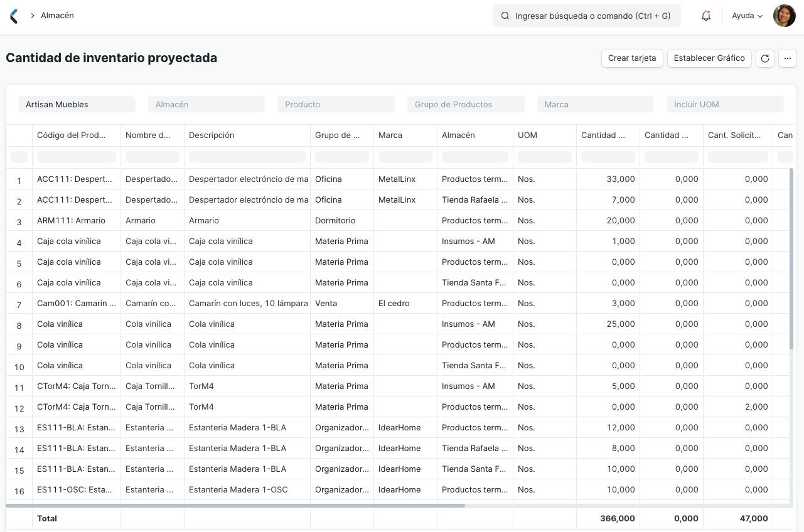The height and width of the screenshot is (532, 804).
Task: Click 'Camarín con luces, 10 lámpara' description
Action: pyautogui.click(x=247, y=304)
